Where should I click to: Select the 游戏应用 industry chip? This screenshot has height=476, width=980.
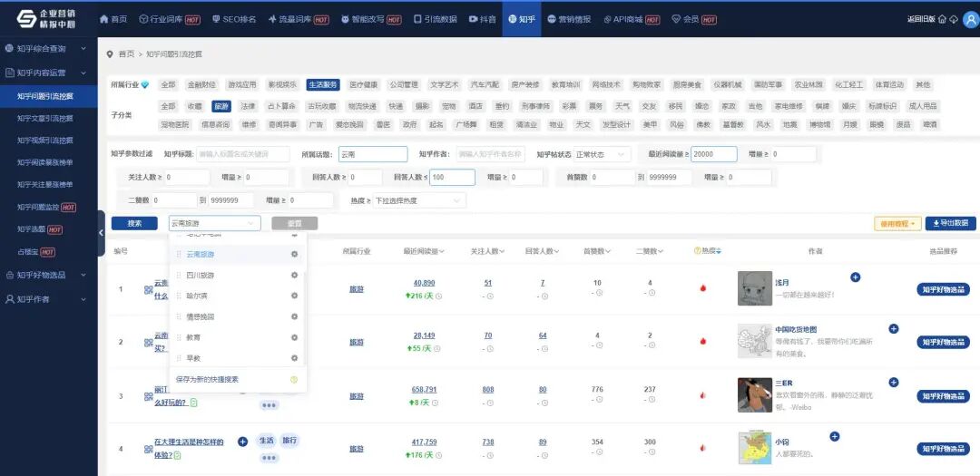242,85
